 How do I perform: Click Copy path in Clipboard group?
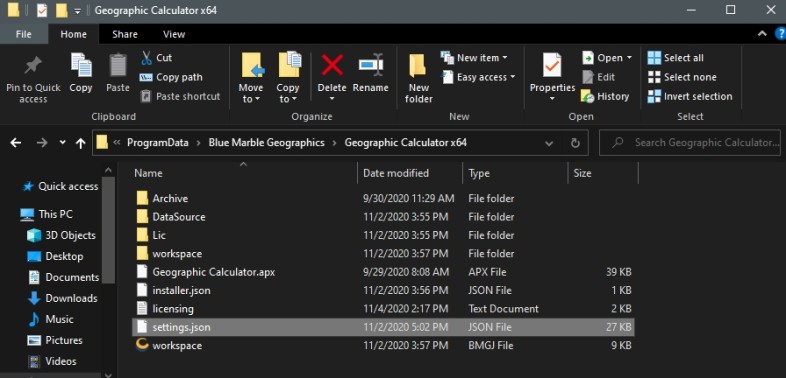171,77
